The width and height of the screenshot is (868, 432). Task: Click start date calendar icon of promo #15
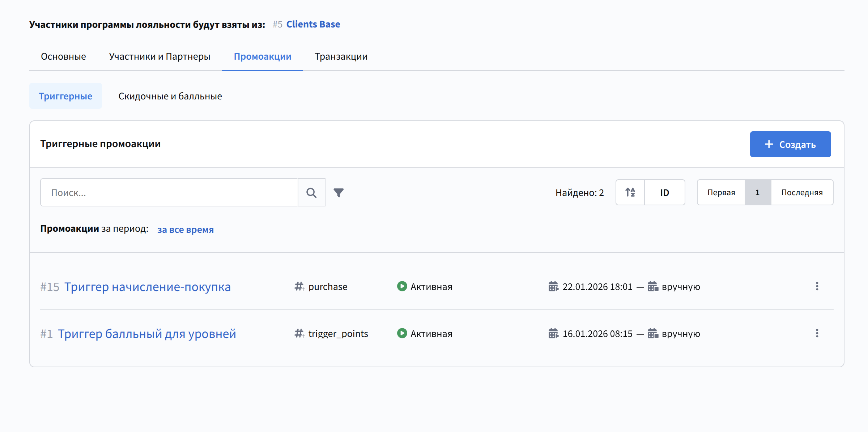tap(553, 287)
